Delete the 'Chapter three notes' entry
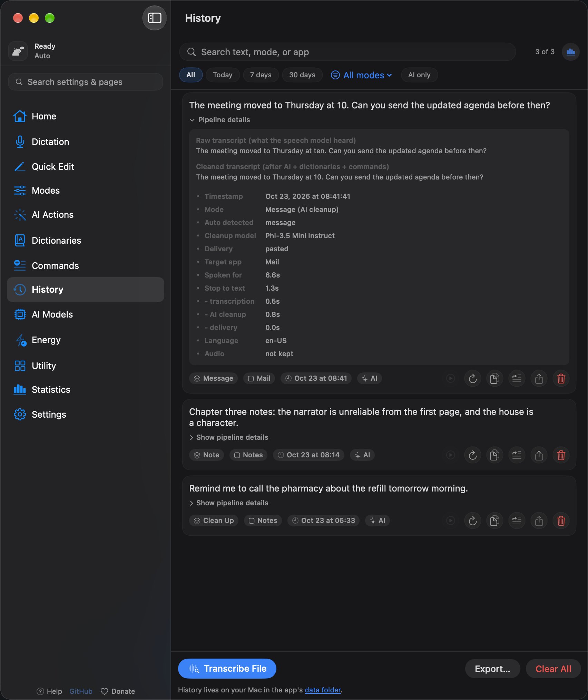The width and height of the screenshot is (588, 700). pos(561,455)
